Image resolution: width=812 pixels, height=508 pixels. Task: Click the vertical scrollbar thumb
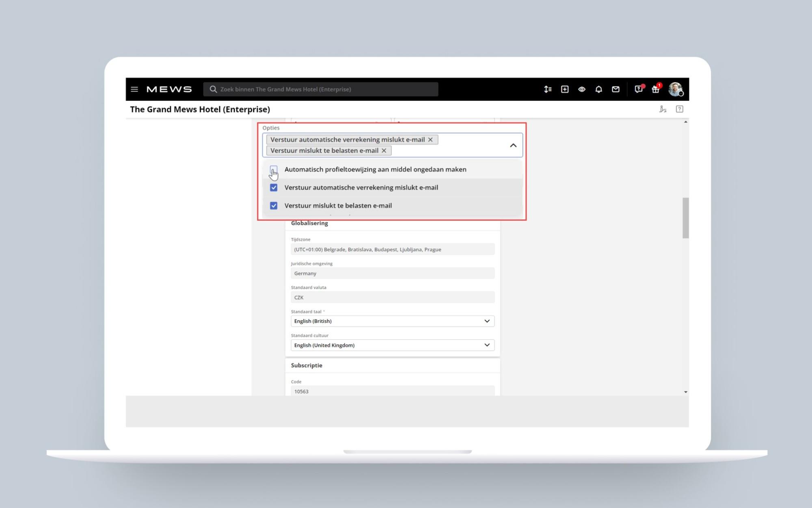pyautogui.click(x=685, y=218)
